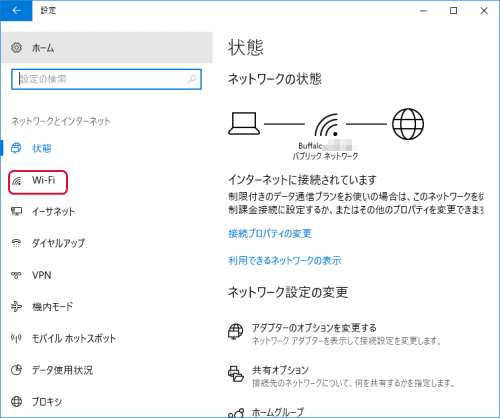The width and height of the screenshot is (500, 418).
Task: Click the magnifier icon in search box
Action: tap(192, 79)
